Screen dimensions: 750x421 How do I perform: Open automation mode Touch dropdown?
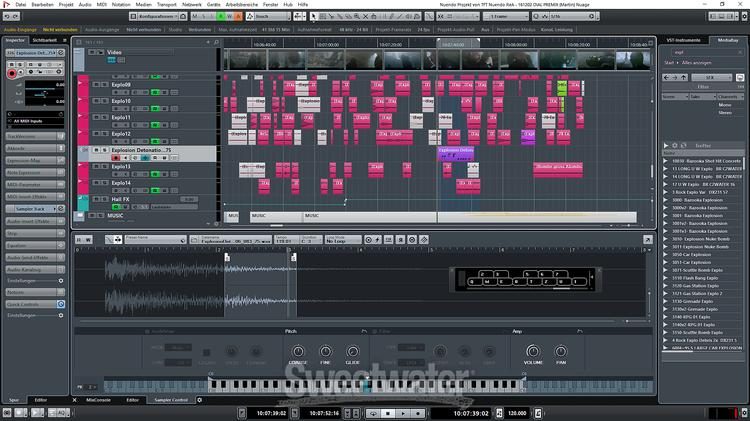(272, 16)
